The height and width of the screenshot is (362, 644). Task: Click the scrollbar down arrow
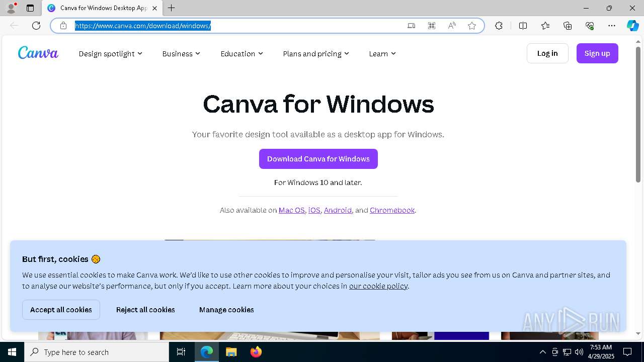pos(638,334)
